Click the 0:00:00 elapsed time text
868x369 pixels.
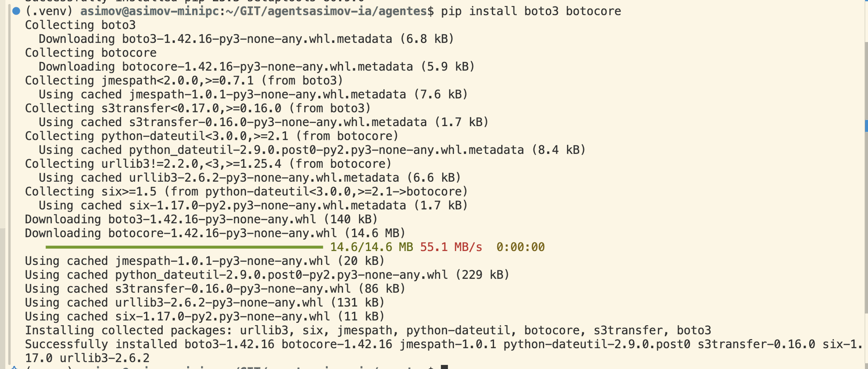[520, 247]
